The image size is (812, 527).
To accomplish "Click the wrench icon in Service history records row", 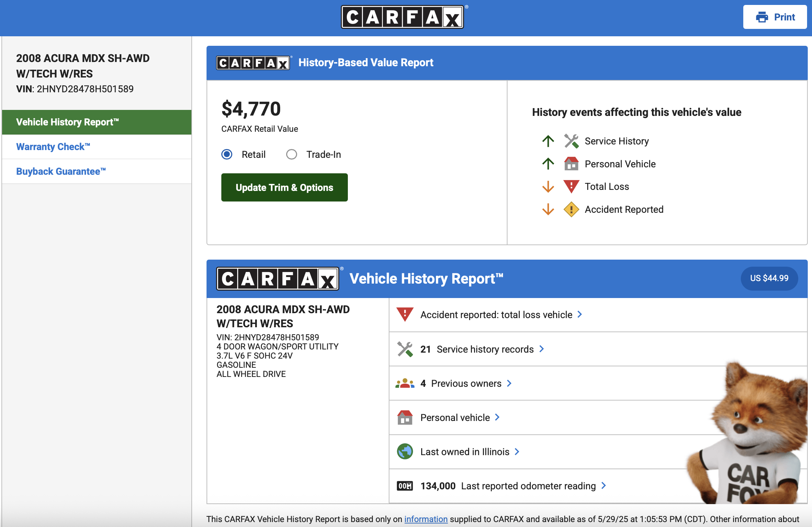I will point(405,349).
